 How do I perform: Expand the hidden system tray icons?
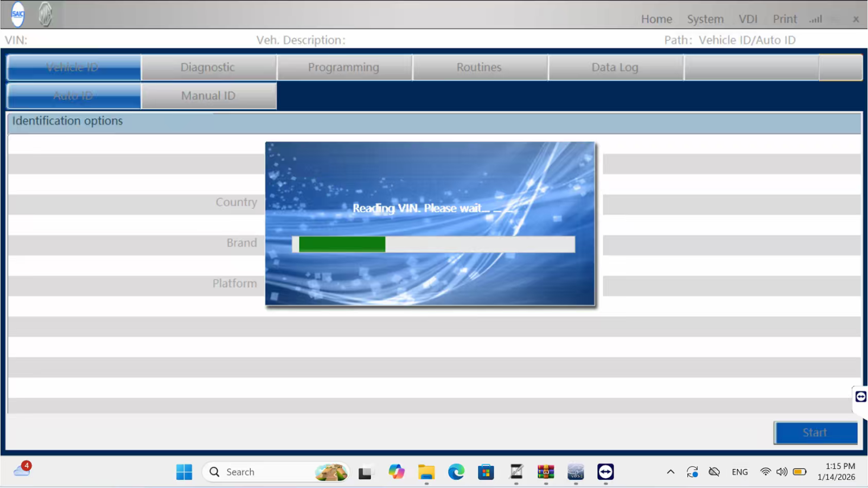(x=671, y=472)
